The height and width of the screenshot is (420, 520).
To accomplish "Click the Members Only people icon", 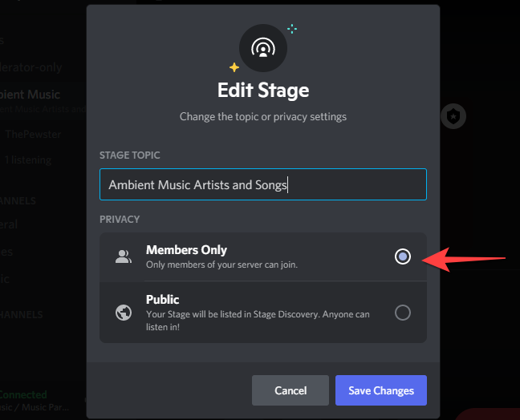I will click(123, 256).
